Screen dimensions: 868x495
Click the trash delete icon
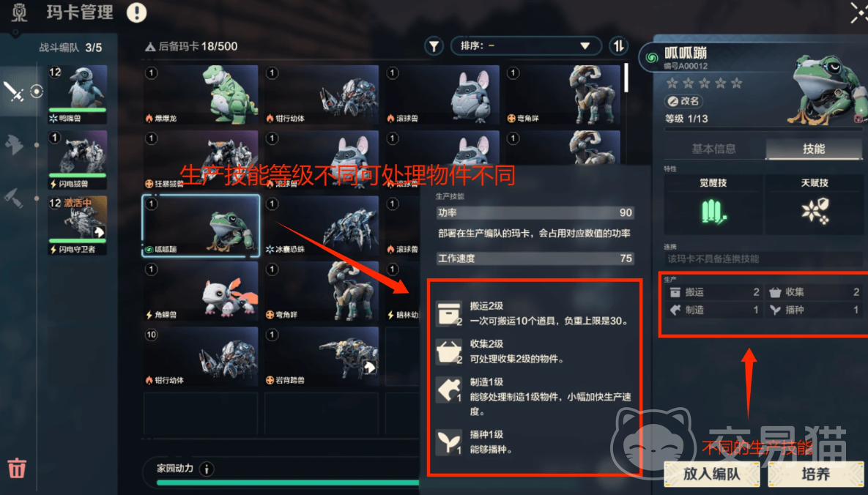coord(17,468)
